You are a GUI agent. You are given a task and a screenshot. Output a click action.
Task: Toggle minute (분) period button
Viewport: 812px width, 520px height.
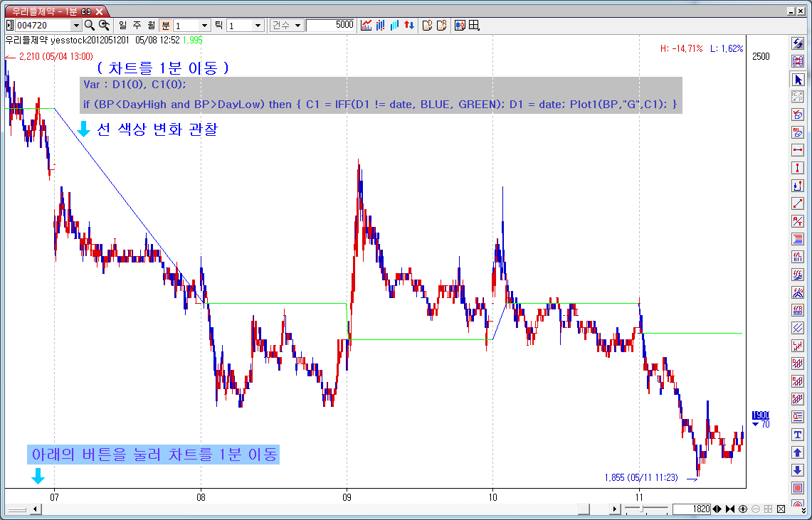[x=166, y=25]
